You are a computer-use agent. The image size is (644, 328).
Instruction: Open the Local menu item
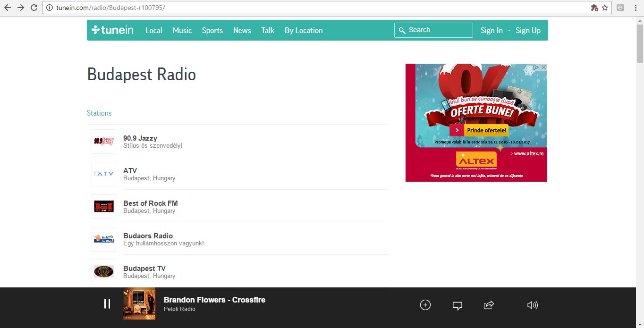[x=153, y=30]
